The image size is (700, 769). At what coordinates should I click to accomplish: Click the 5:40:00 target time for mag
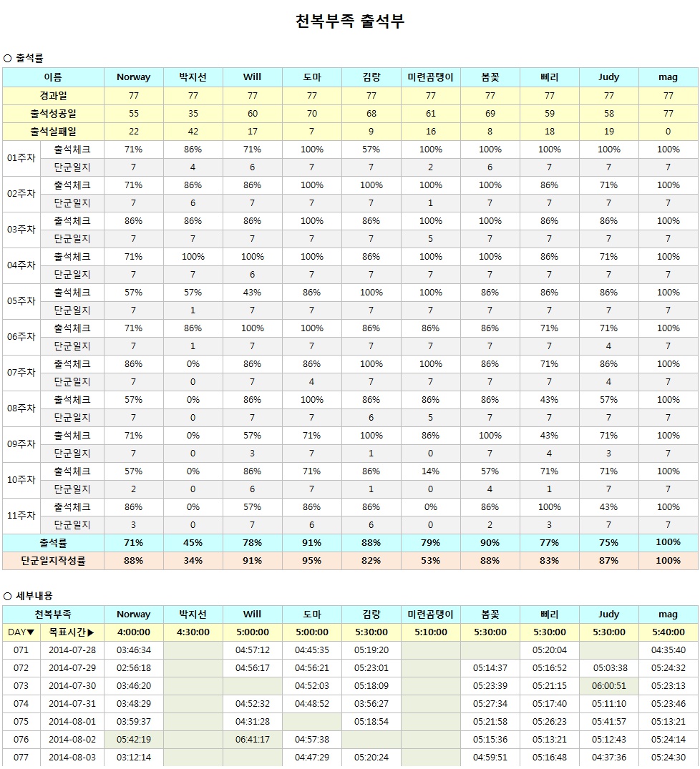click(668, 632)
